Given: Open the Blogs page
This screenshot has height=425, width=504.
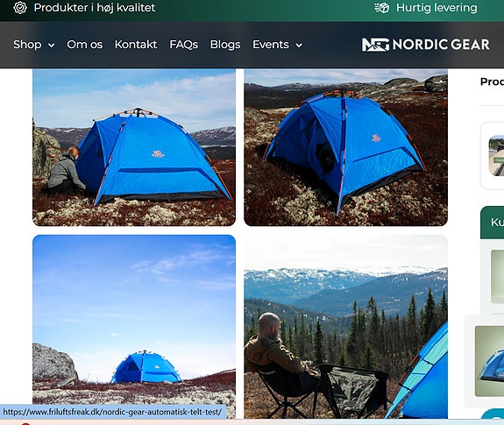Looking at the screenshot, I should click(x=225, y=45).
